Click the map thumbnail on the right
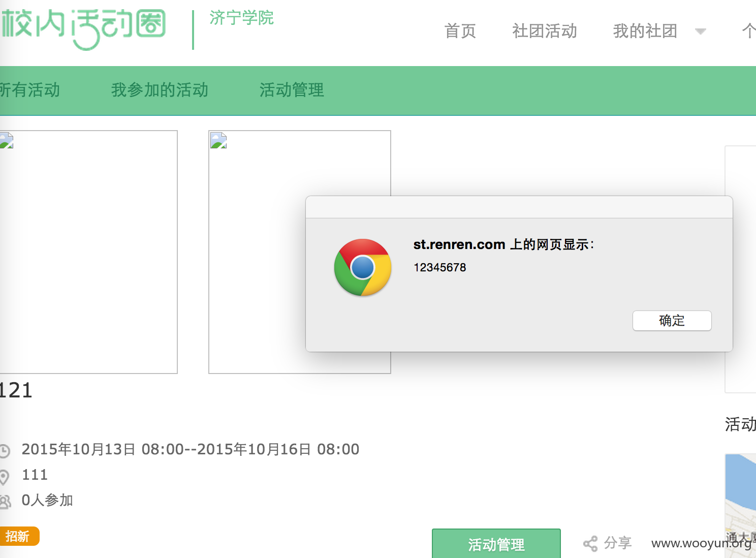This screenshot has width=756, height=558. pos(740,506)
